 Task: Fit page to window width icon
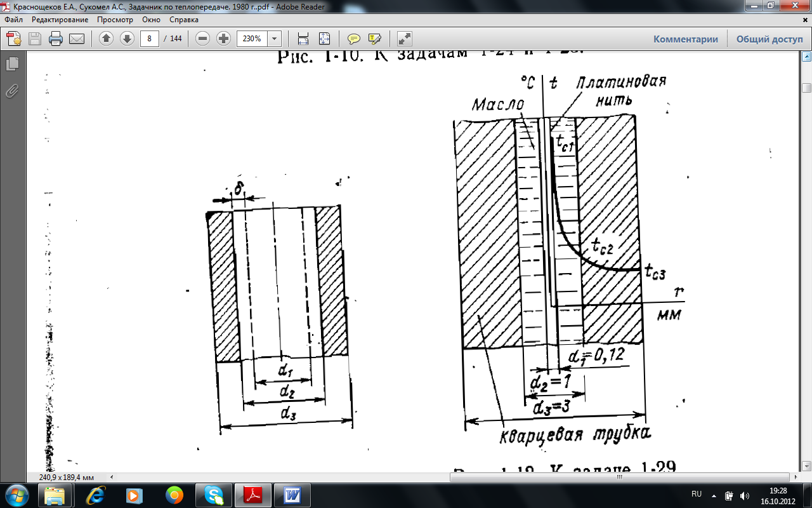point(303,39)
